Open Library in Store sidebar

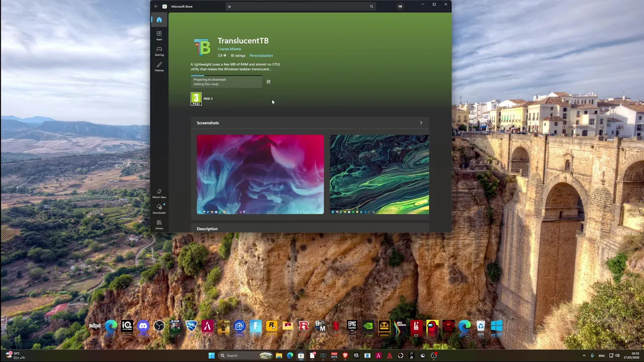click(159, 225)
